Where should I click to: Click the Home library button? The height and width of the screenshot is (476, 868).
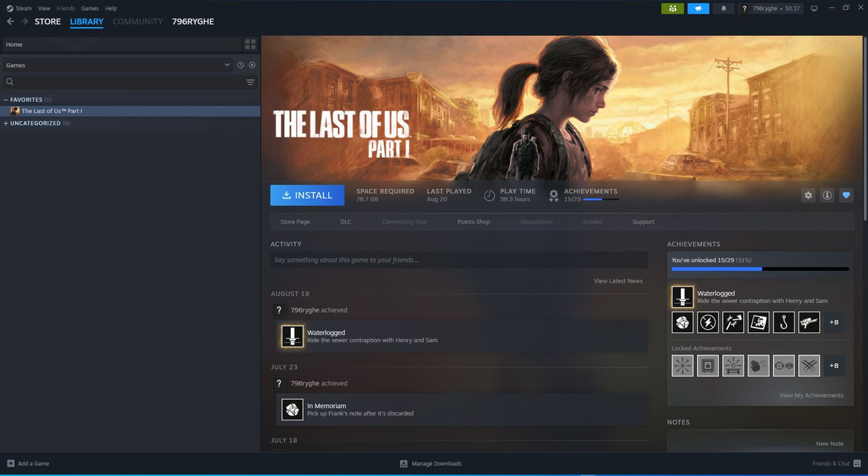point(121,44)
